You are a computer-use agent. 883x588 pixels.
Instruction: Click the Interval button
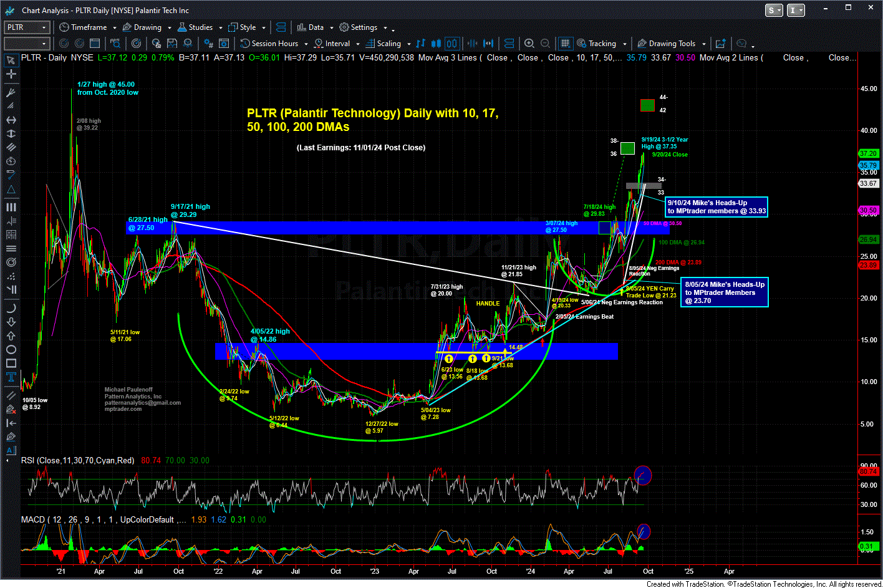click(x=332, y=44)
